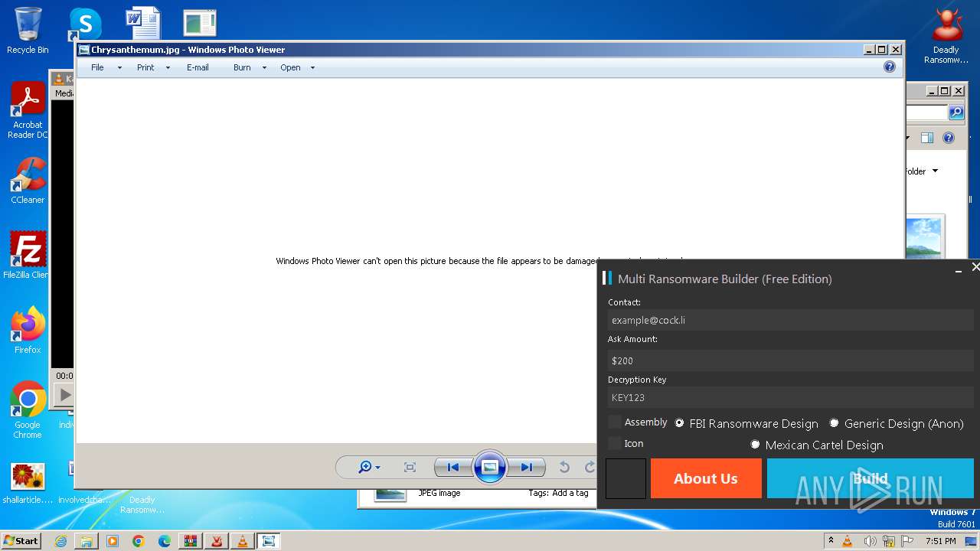
Task: Open the FileZilla Client shortcut
Action: [28, 255]
